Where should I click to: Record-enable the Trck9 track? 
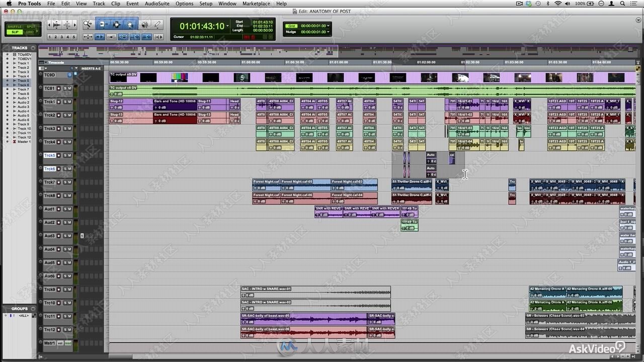point(59,290)
